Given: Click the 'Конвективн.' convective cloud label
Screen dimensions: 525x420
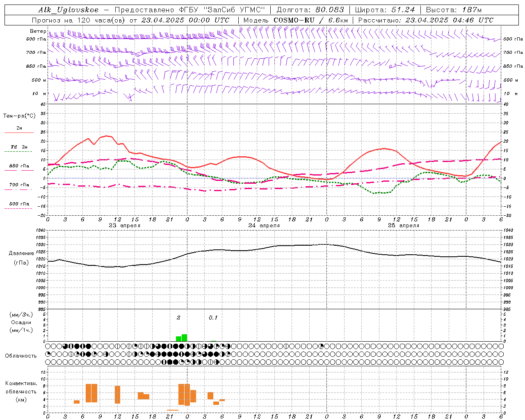Looking at the screenshot, I should click(21, 383).
